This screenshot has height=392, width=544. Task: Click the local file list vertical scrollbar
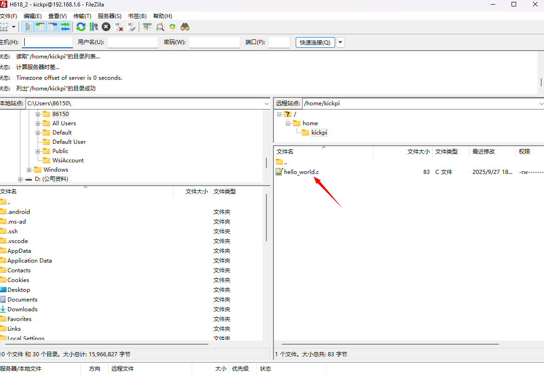266,218
